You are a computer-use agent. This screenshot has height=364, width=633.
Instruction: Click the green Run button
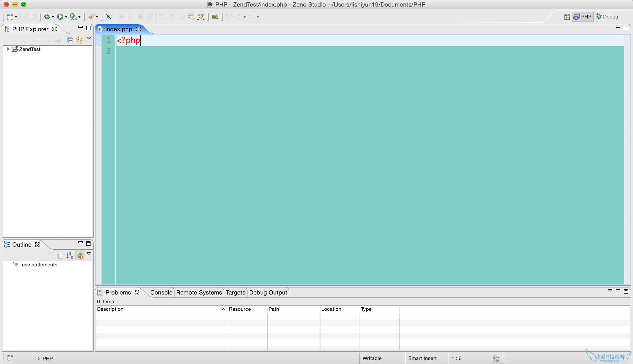pos(60,17)
